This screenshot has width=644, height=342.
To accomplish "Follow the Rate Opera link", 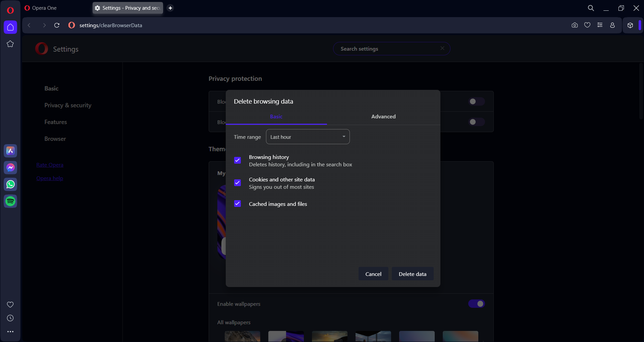I will [x=50, y=165].
